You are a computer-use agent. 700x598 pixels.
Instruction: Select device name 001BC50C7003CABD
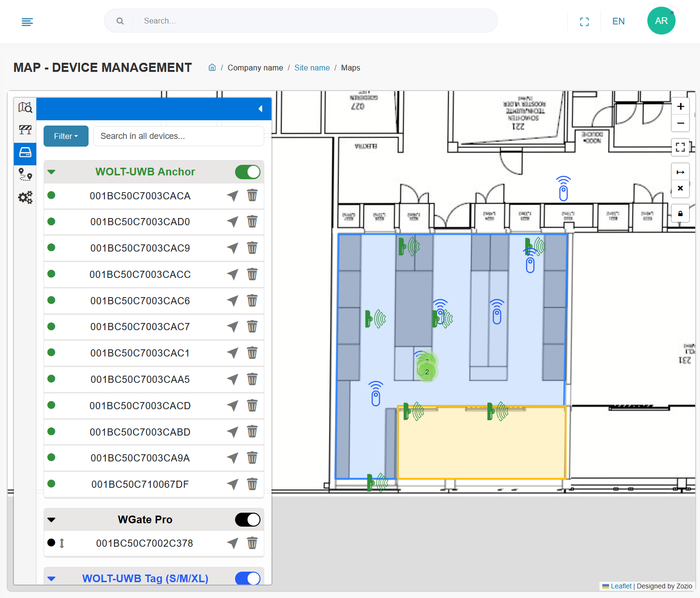[140, 432]
